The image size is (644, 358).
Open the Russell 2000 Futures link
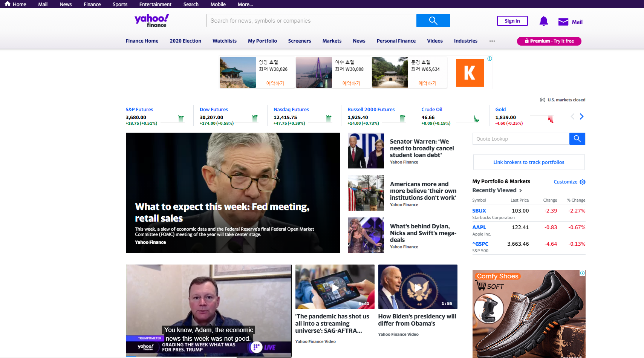click(371, 110)
